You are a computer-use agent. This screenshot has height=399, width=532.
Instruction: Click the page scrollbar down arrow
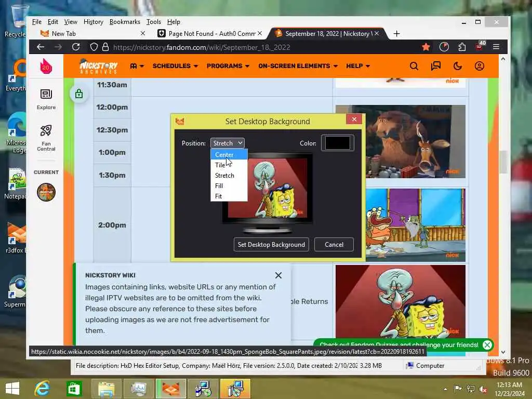pos(503,352)
